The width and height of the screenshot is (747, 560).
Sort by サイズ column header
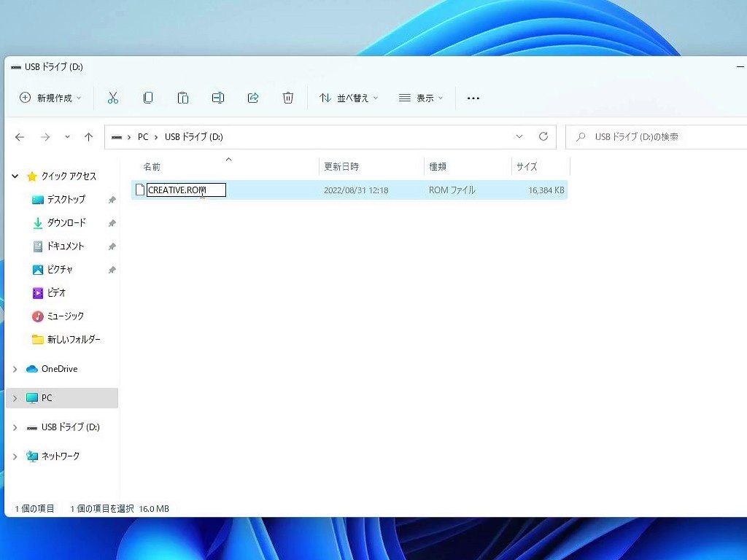click(x=527, y=167)
